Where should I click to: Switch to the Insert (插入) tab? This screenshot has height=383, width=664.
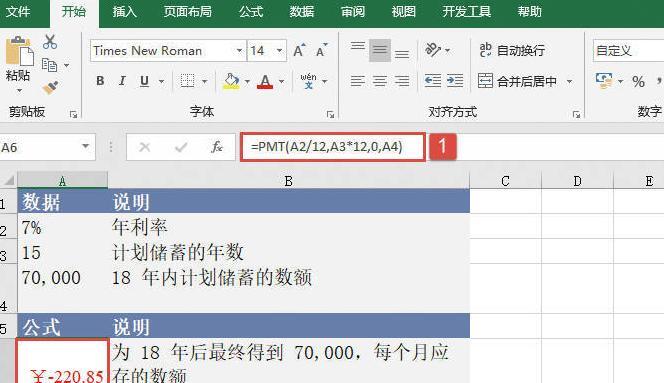[x=124, y=11]
